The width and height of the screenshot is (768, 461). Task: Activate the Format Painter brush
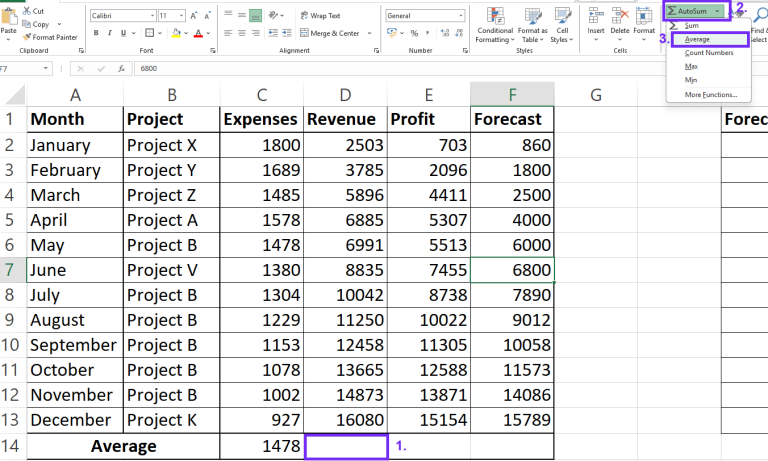click(50, 37)
